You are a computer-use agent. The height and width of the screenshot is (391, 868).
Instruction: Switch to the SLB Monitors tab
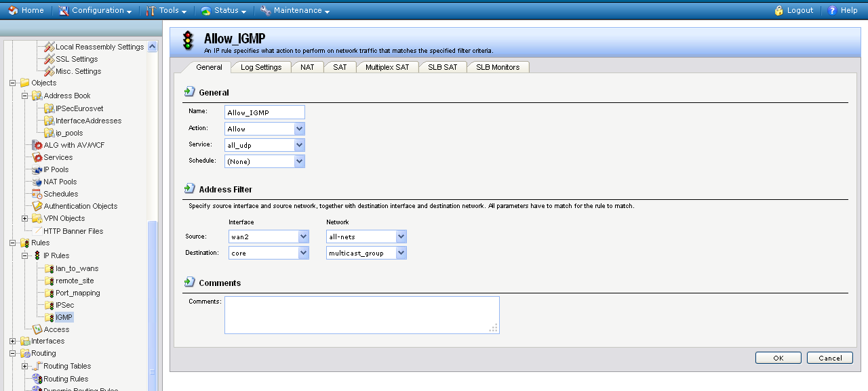tap(498, 67)
